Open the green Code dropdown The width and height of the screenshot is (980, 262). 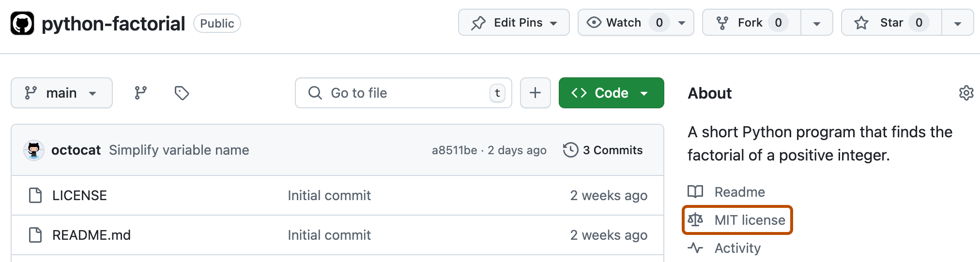pos(611,93)
